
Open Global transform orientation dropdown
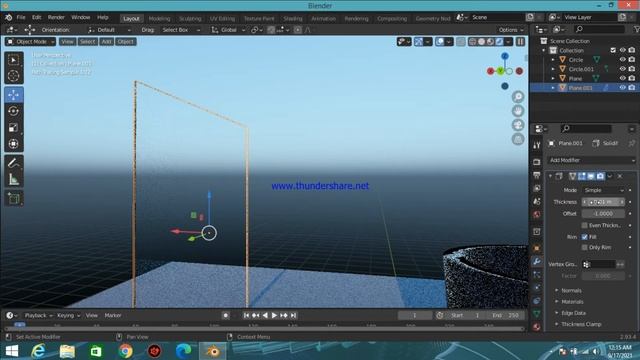tap(228, 30)
